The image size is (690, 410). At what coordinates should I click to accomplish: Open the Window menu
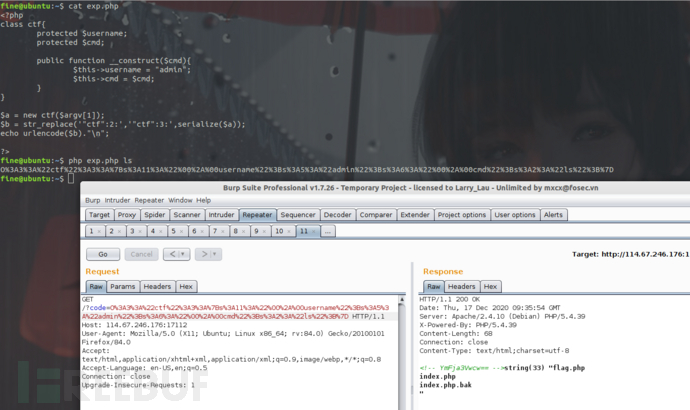pyautogui.click(x=182, y=200)
